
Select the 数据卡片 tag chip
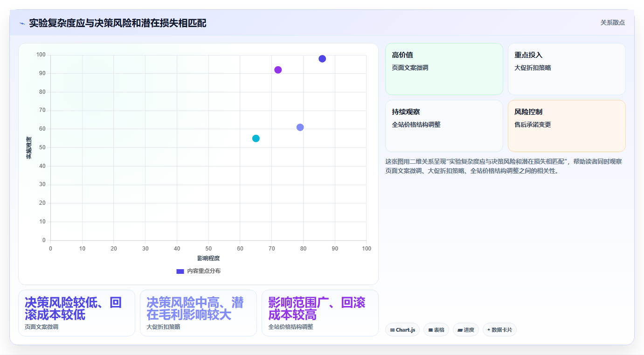coord(499,330)
